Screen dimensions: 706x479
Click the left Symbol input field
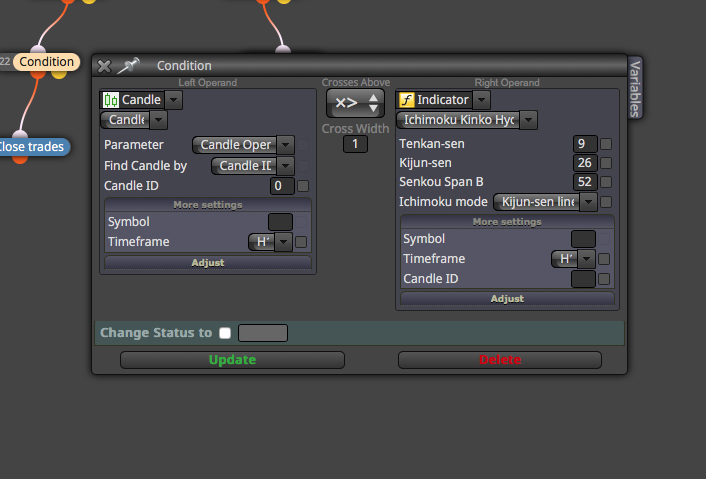pyautogui.click(x=281, y=222)
